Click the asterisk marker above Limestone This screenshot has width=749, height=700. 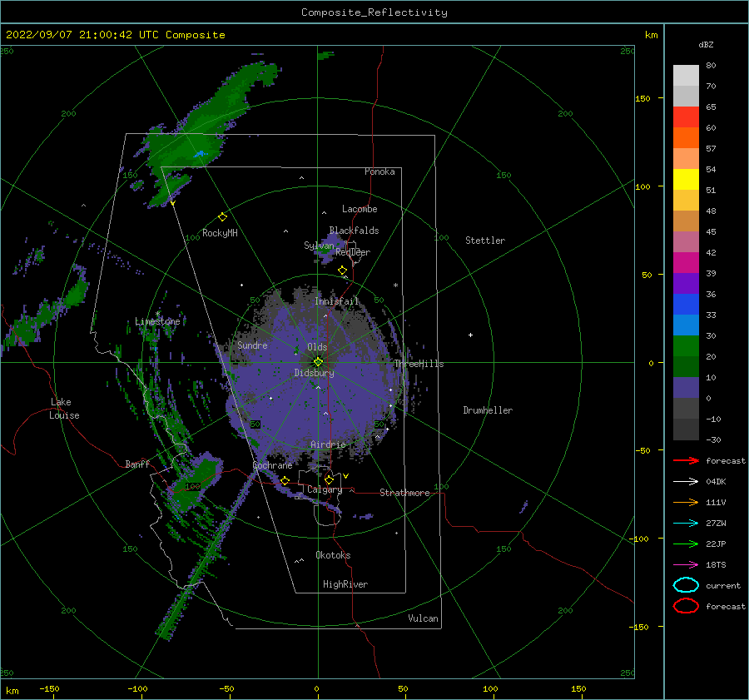157,314
